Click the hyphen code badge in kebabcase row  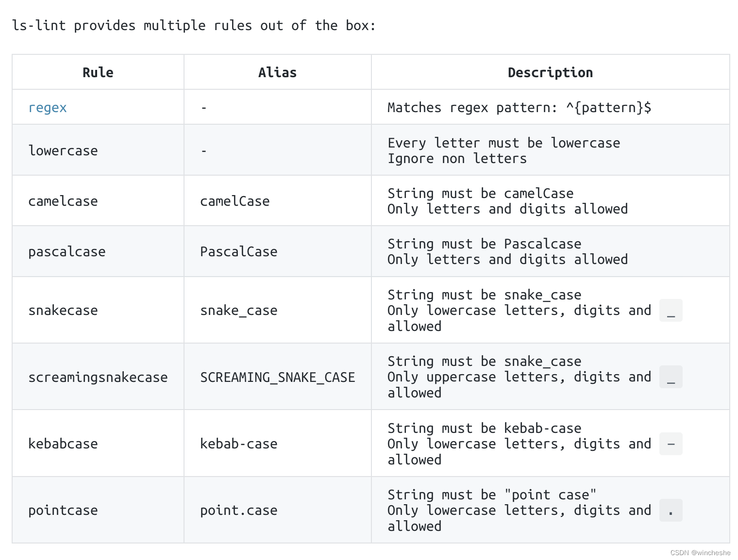click(671, 444)
